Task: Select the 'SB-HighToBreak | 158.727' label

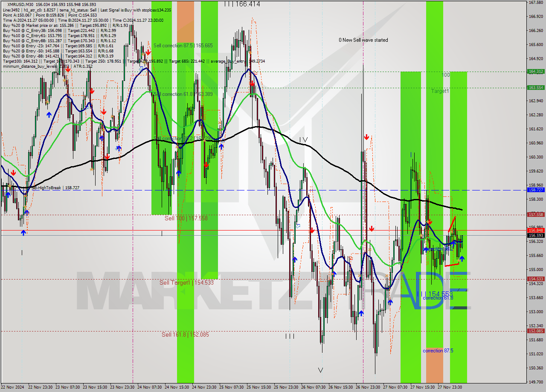Action: point(55,187)
